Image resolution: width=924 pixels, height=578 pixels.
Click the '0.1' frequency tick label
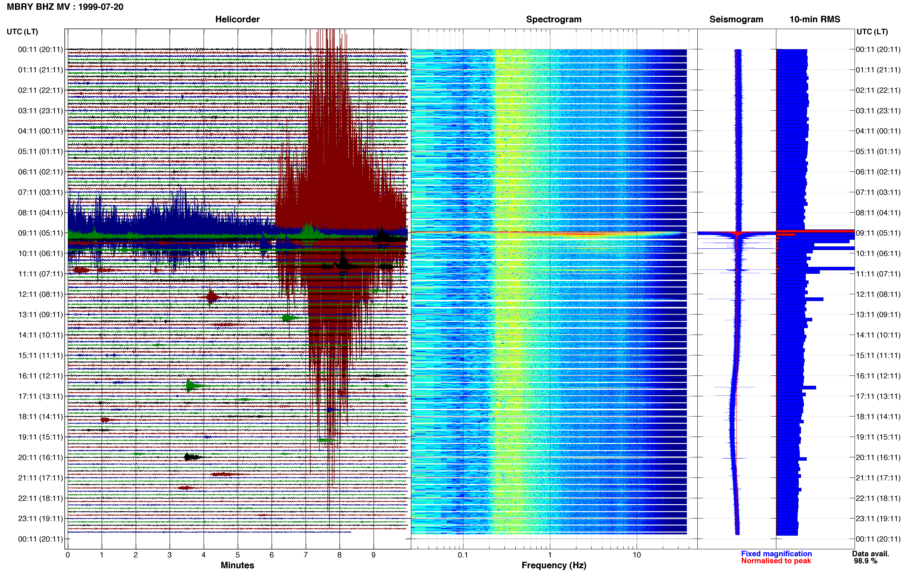point(463,555)
